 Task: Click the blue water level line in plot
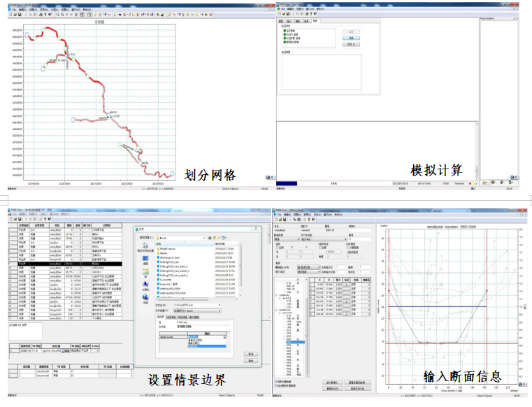pos(433,306)
